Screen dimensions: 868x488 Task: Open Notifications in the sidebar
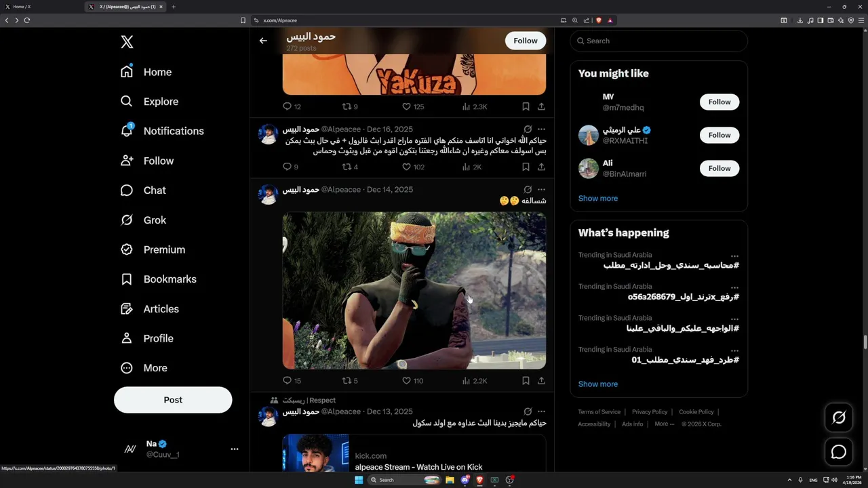(x=162, y=131)
